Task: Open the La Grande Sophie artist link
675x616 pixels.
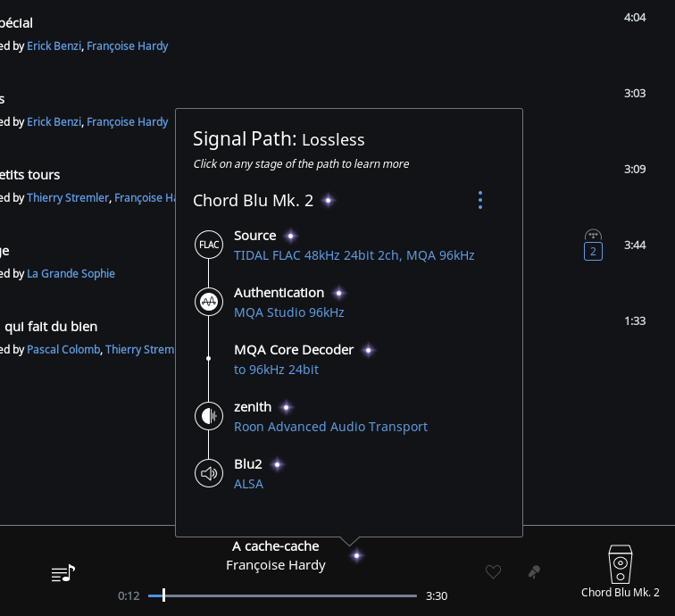Action: point(71,273)
